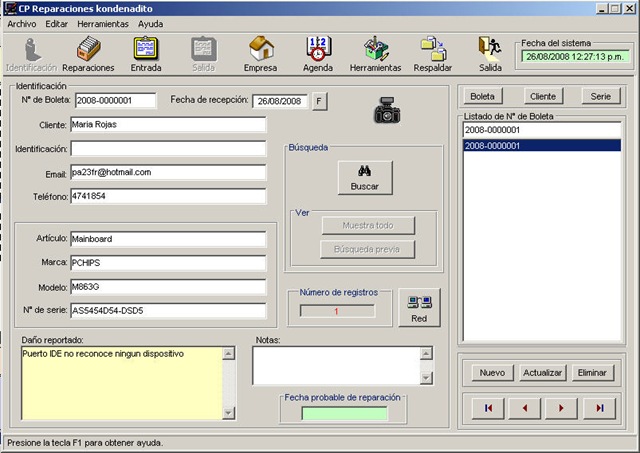This screenshot has width=640, height=453.
Task: Click the Nuevo button
Action: tap(492, 373)
